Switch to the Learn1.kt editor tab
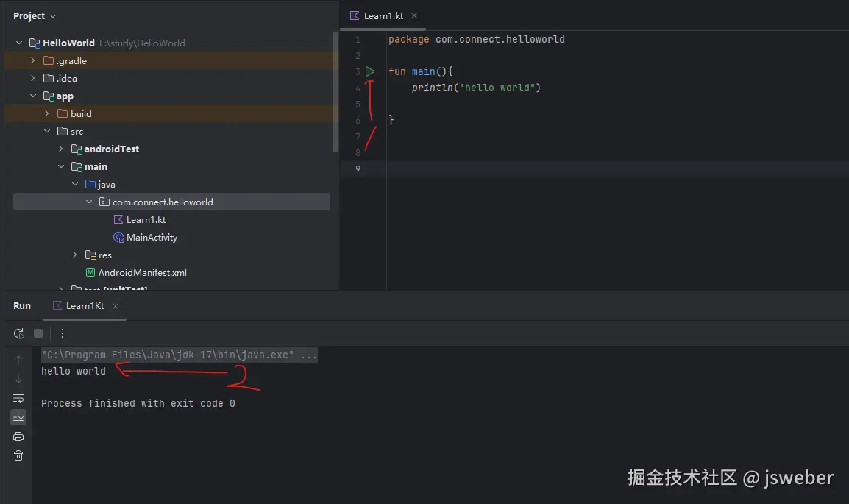Image resolution: width=849 pixels, height=504 pixels. pos(383,16)
